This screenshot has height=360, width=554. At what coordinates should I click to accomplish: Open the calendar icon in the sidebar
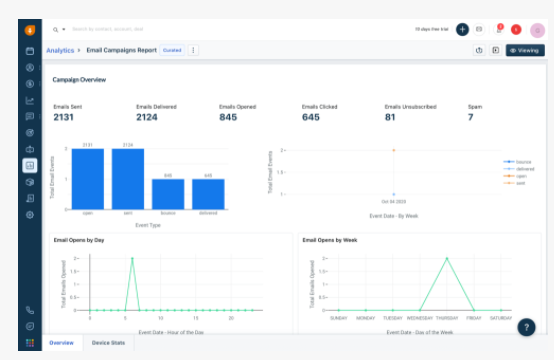[x=30, y=51]
